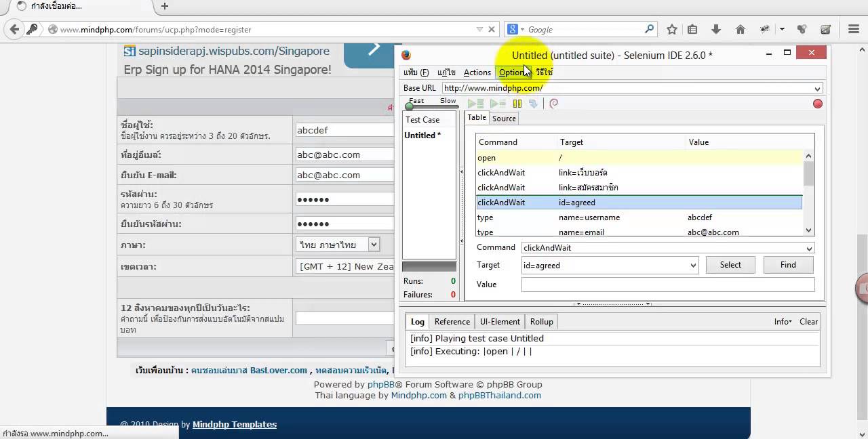Toggle the red Record button
868x439 pixels.
click(x=818, y=104)
